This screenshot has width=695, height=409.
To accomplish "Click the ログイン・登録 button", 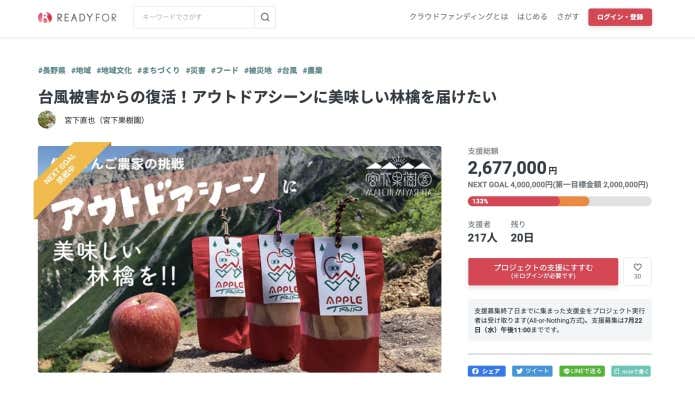I will click(x=620, y=17).
